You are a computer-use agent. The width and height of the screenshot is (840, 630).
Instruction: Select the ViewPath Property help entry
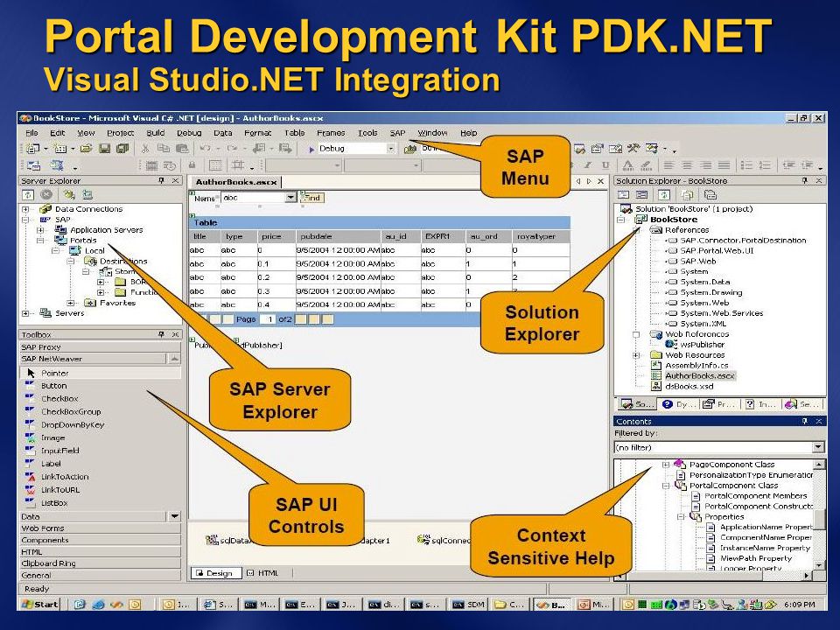pyautogui.click(x=756, y=558)
